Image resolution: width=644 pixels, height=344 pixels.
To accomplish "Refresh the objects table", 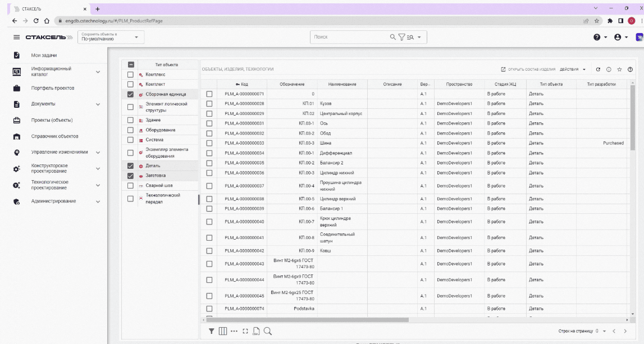I will coord(598,70).
